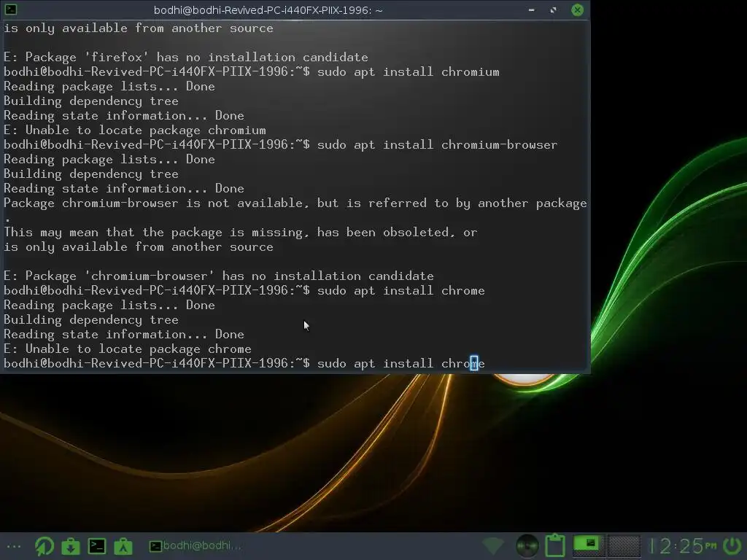Viewport: 747px width, 560px height.
Task: Click "E: Unable to locate package chrome"
Action: click(x=127, y=349)
